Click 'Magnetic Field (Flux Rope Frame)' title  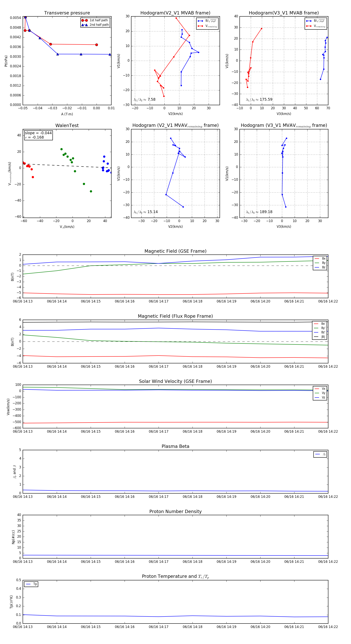175,316
